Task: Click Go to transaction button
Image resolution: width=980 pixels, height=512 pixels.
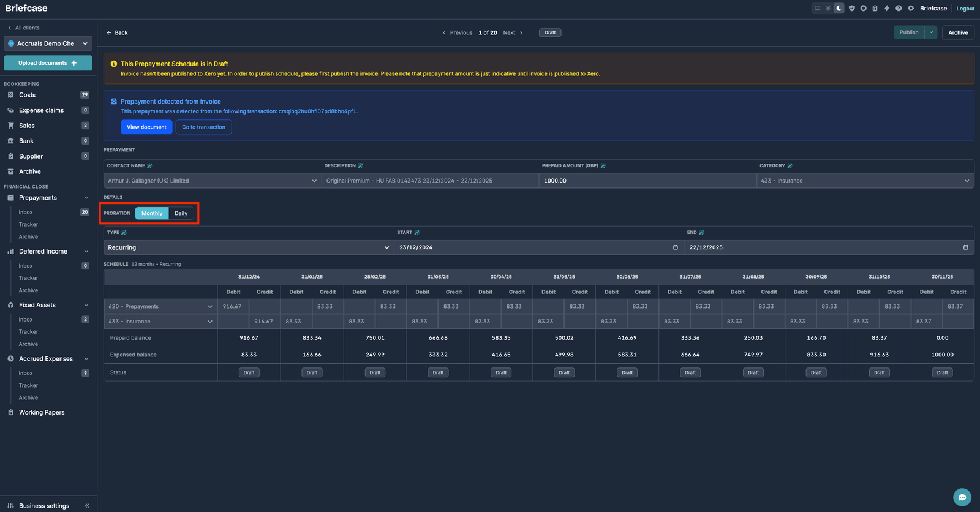Action: coord(203,127)
